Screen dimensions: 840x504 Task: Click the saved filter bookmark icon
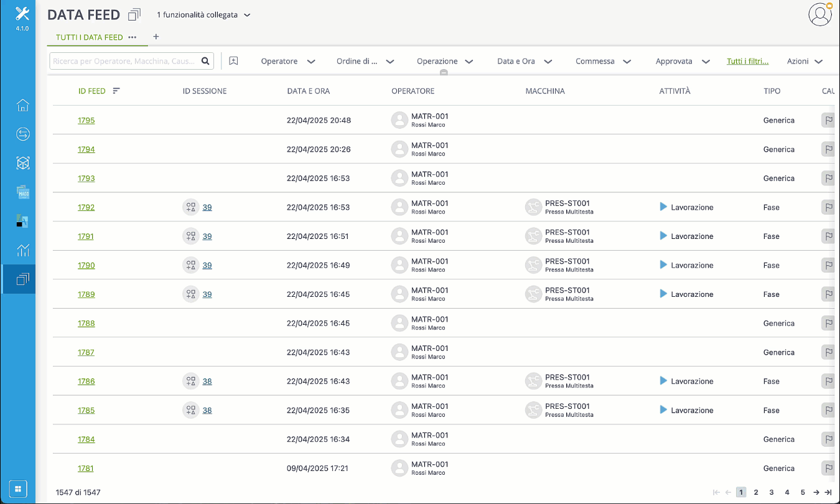(233, 61)
